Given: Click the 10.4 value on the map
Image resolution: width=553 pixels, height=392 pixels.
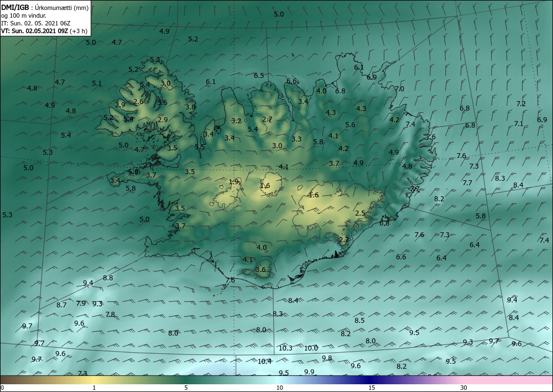Looking at the screenshot, I should pos(264,362).
